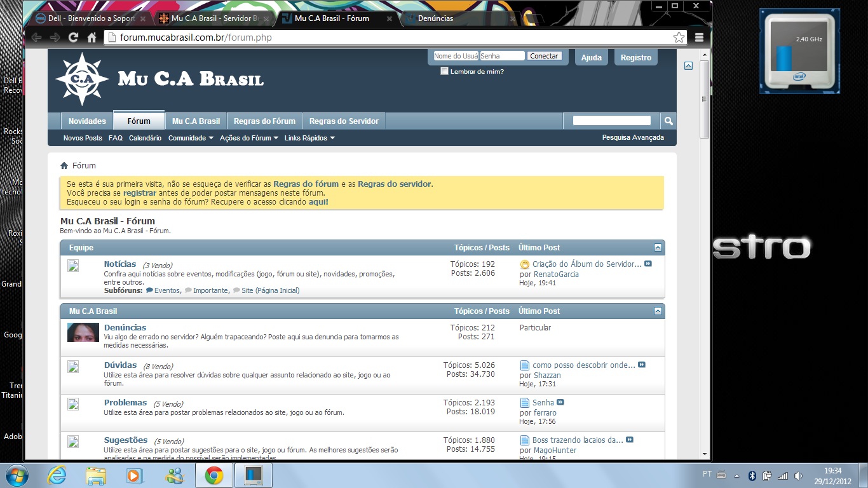
Task: Open the Ações do Fórum dropdown
Action: tap(249, 138)
